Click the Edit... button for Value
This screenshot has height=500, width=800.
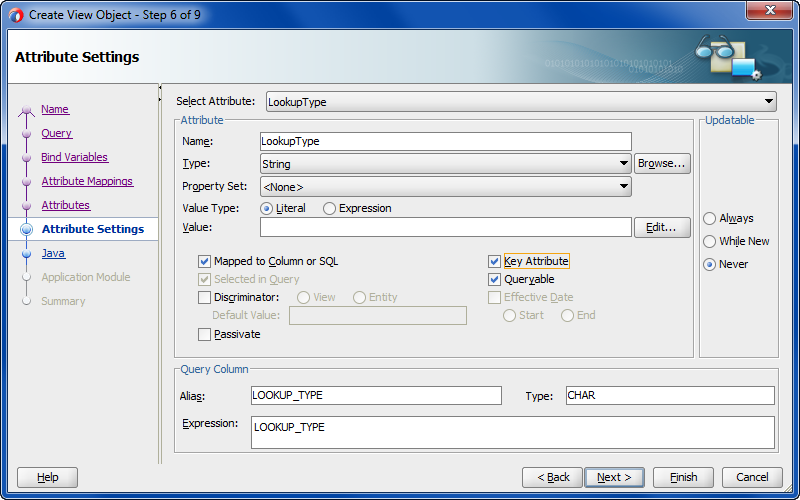(662, 228)
